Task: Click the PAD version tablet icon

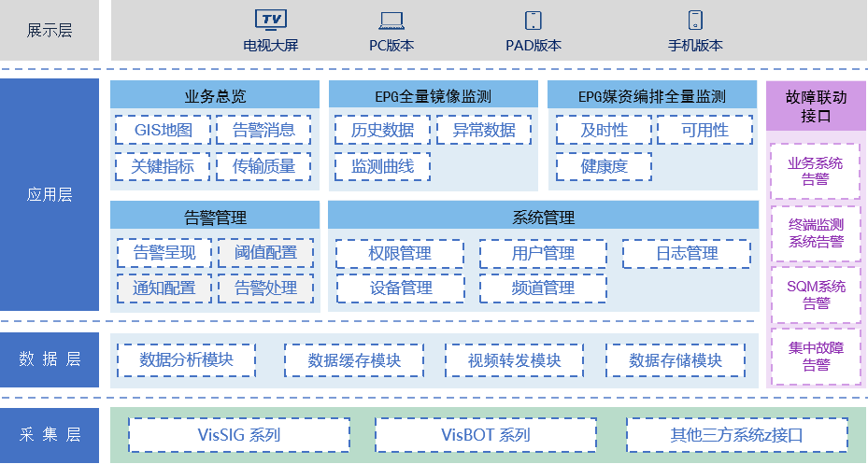Action: pos(534,20)
